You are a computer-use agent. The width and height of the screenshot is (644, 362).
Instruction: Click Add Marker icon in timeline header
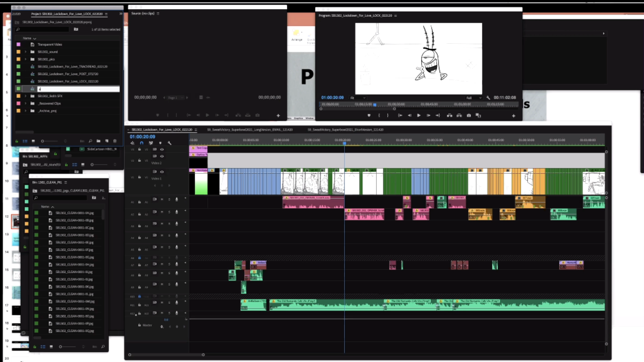coord(160,143)
